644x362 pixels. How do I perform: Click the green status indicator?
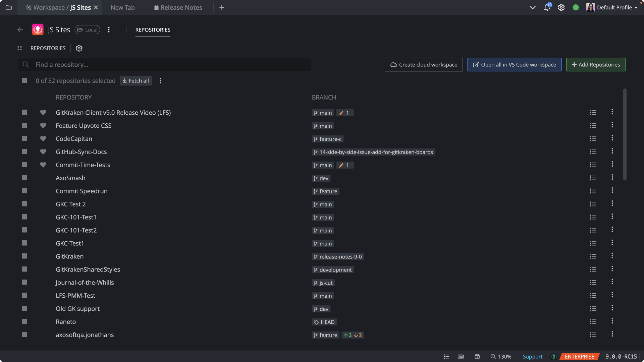[576, 7]
